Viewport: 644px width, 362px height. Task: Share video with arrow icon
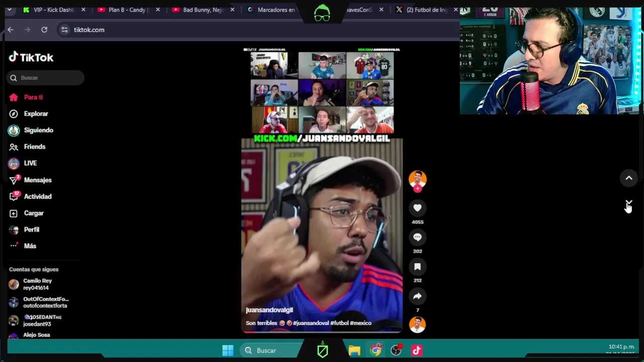417,296
